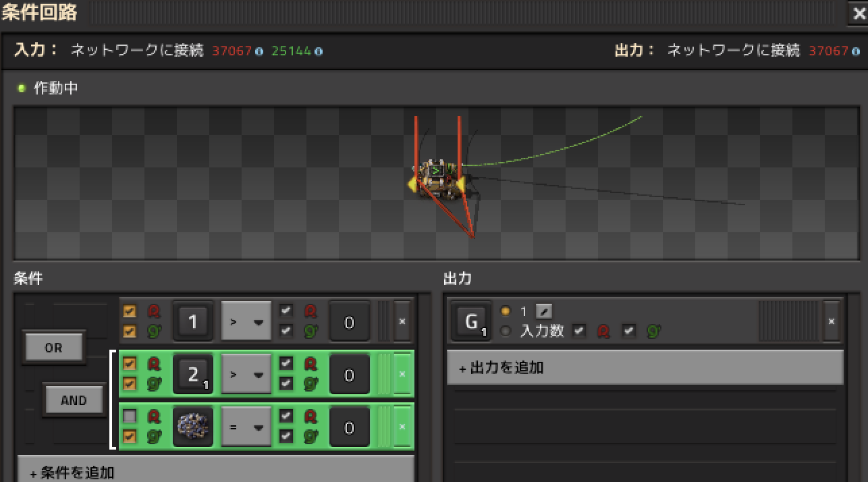This screenshot has width=868, height=482.
Task: Delete the first condition row with its X
Action: [402, 321]
